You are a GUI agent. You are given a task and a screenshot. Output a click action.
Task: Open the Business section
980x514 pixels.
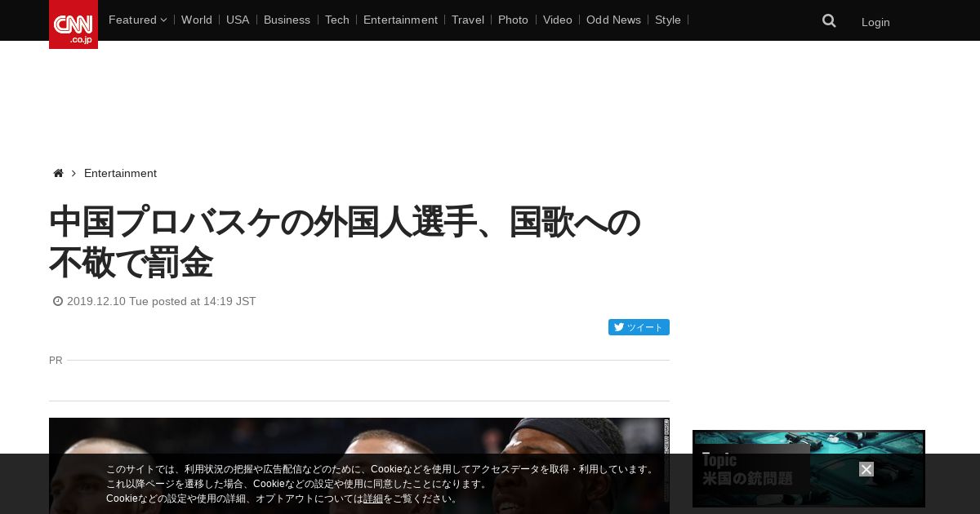(287, 20)
